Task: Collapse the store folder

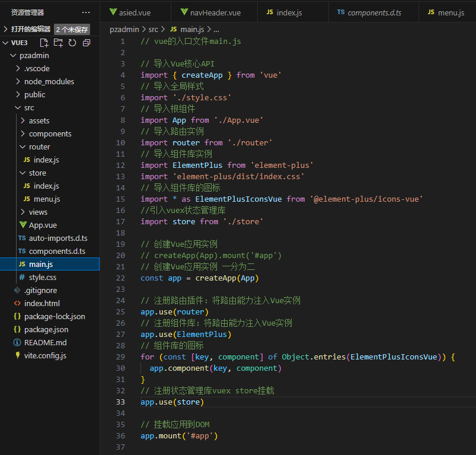Action: point(23,173)
